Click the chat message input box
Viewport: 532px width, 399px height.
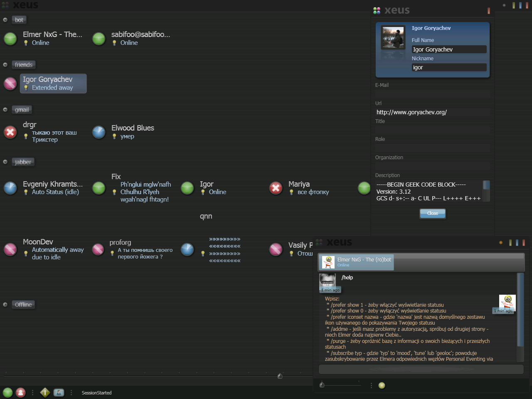[421, 369]
